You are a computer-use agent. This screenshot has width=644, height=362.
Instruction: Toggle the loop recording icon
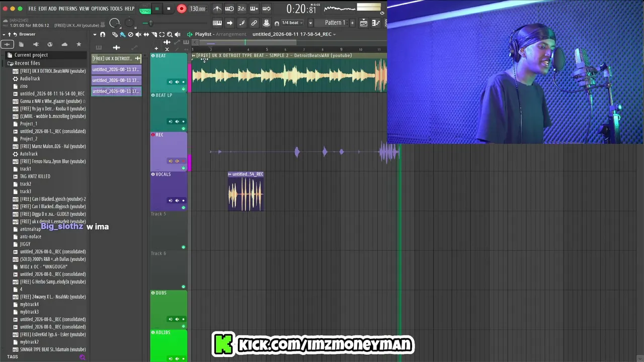click(266, 9)
